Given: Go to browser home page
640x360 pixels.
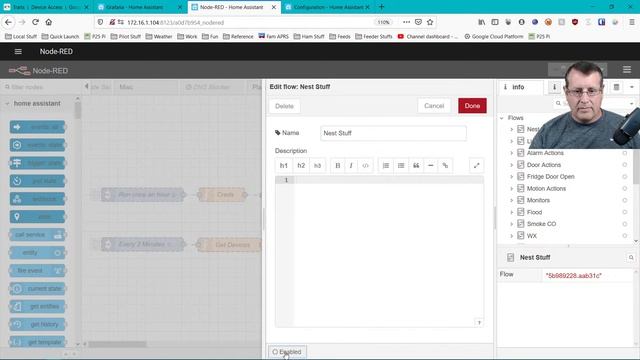Looking at the screenshot, I should [49, 22].
